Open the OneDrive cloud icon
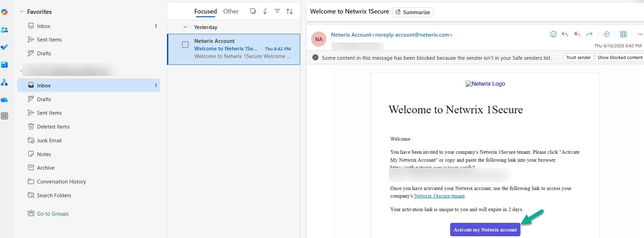The width and height of the screenshot is (644, 238). (x=4, y=100)
